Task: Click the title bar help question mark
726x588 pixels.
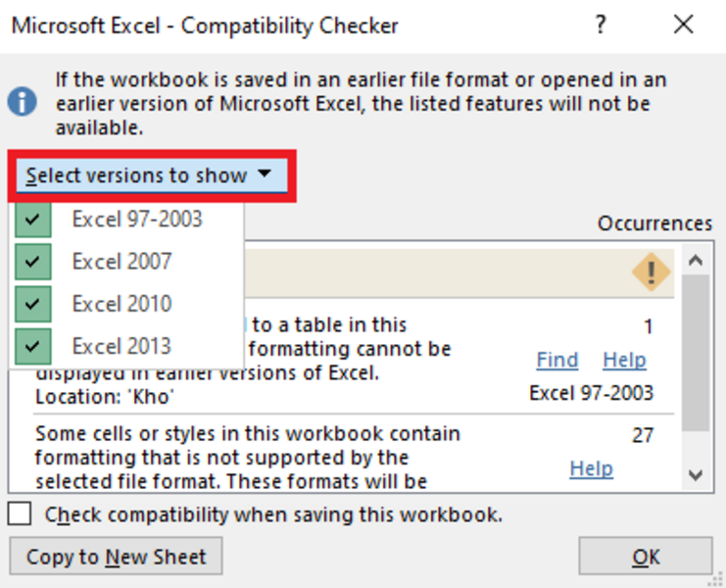Action: point(602,25)
